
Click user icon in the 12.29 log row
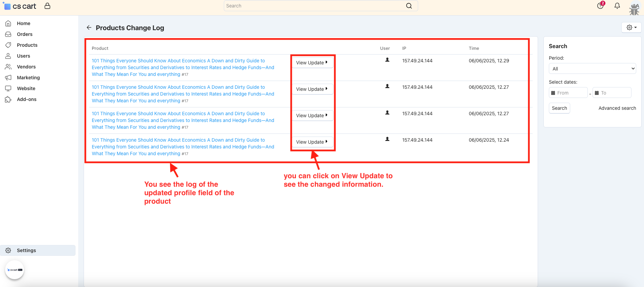[x=387, y=60]
